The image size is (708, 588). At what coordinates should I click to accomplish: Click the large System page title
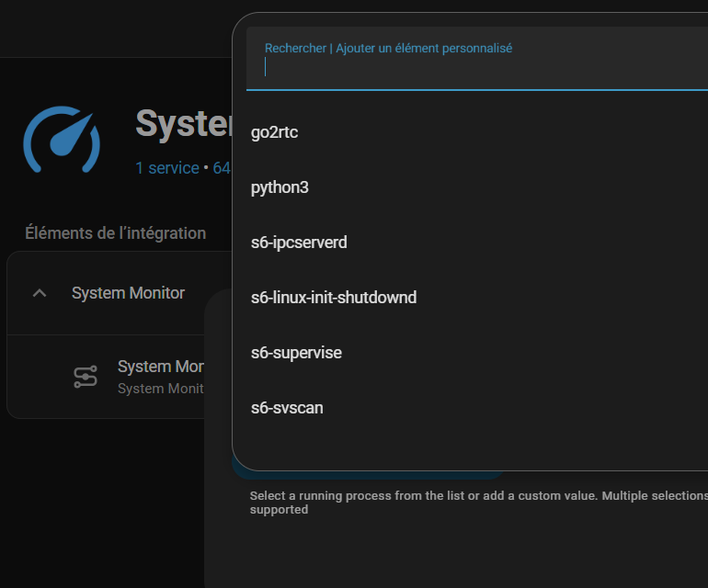183,123
